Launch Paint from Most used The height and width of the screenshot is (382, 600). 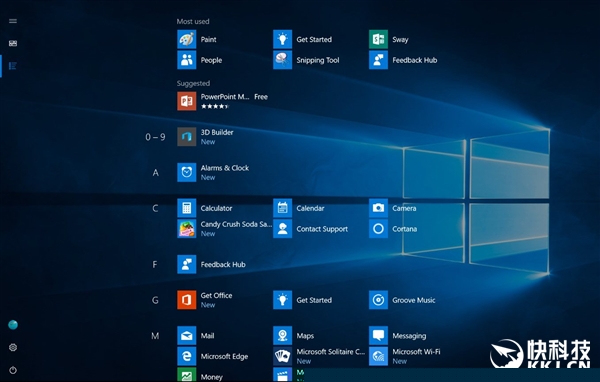tap(187, 39)
